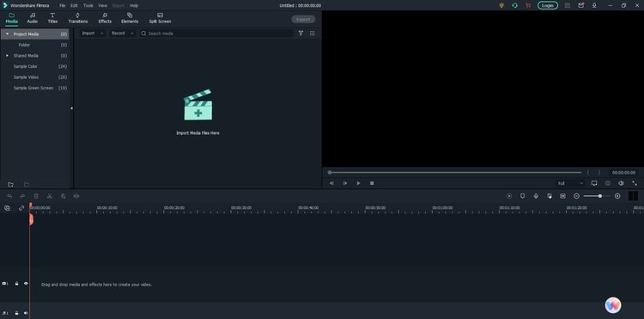This screenshot has height=319, width=644.
Task: Open the Import dropdown
Action: click(x=93, y=34)
